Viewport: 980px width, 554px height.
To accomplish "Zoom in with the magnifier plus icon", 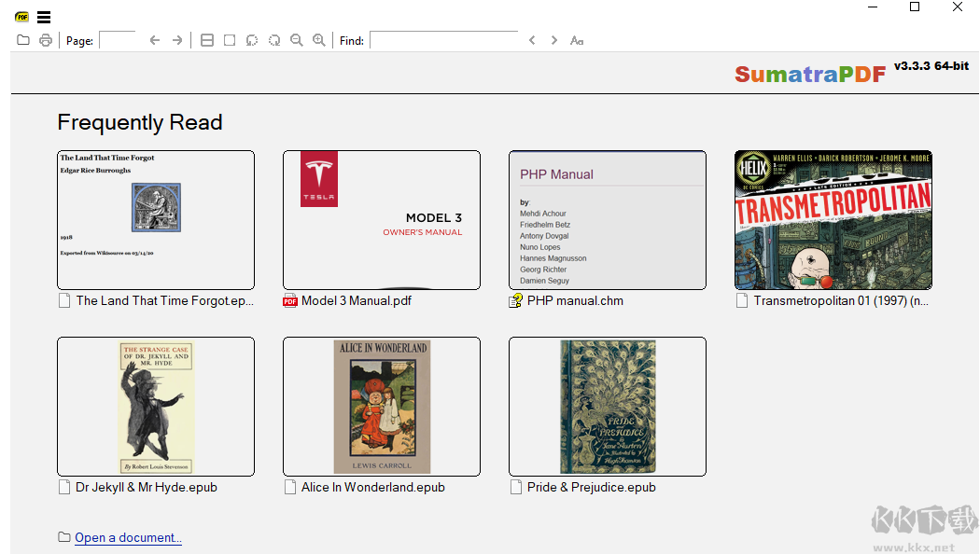I will tap(319, 40).
